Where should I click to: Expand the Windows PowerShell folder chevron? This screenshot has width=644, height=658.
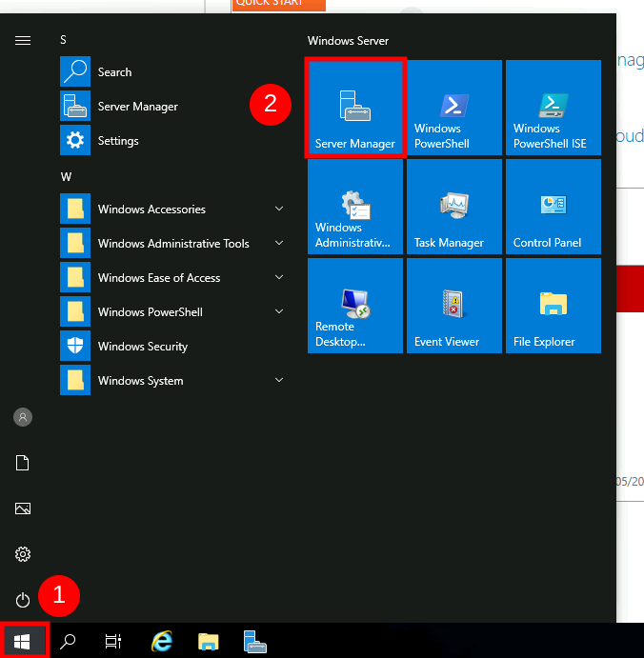[279, 311]
